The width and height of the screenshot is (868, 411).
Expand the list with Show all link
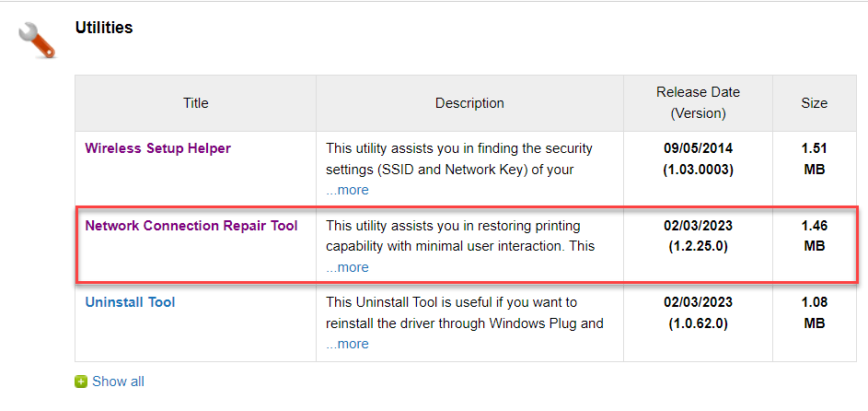point(118,382)
